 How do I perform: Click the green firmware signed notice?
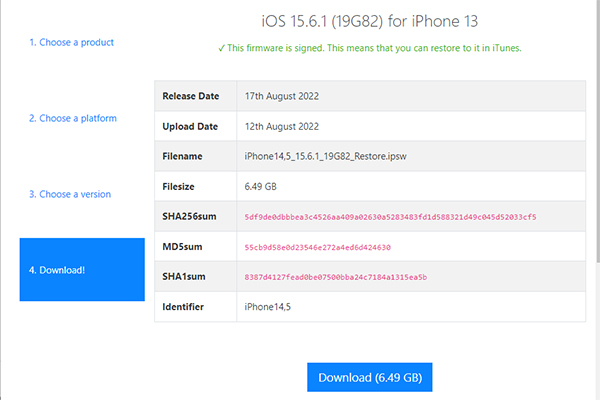(370, 48)
